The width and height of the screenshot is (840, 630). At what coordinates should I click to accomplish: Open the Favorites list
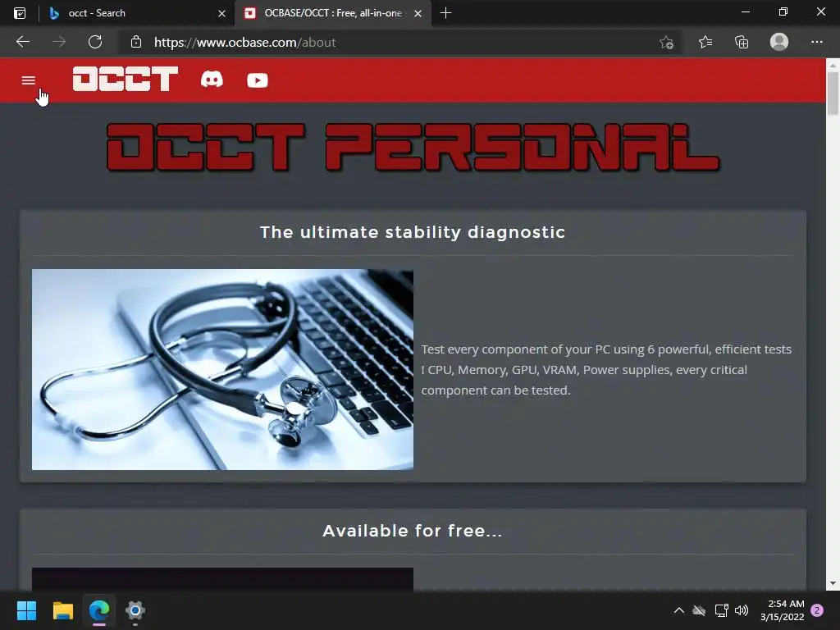click(705, 42)
